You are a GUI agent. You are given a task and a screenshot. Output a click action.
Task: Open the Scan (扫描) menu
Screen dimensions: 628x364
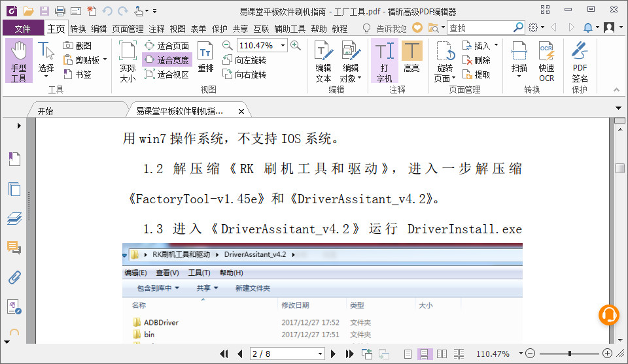[519, 59]
